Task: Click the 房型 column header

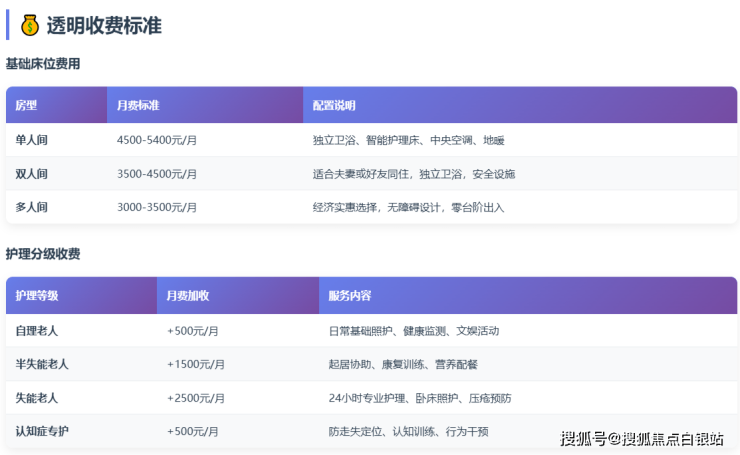Action: coord(26,105)
